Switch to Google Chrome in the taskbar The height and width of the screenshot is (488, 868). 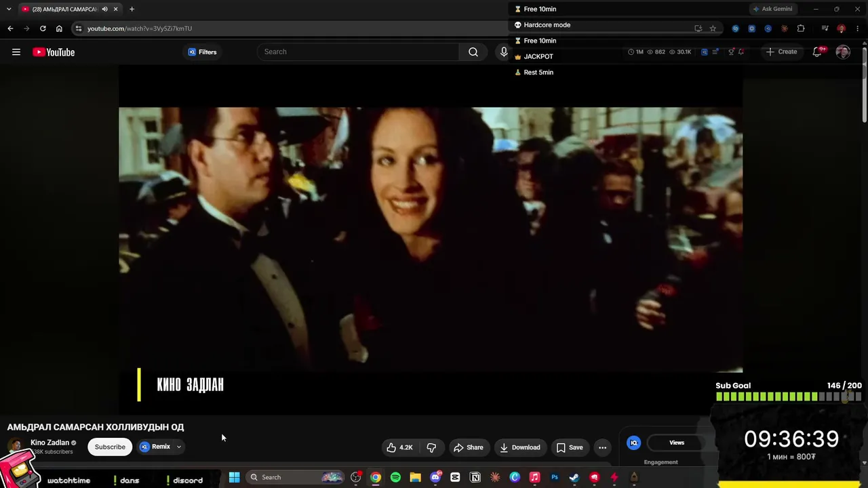click(x=376, y=477)
